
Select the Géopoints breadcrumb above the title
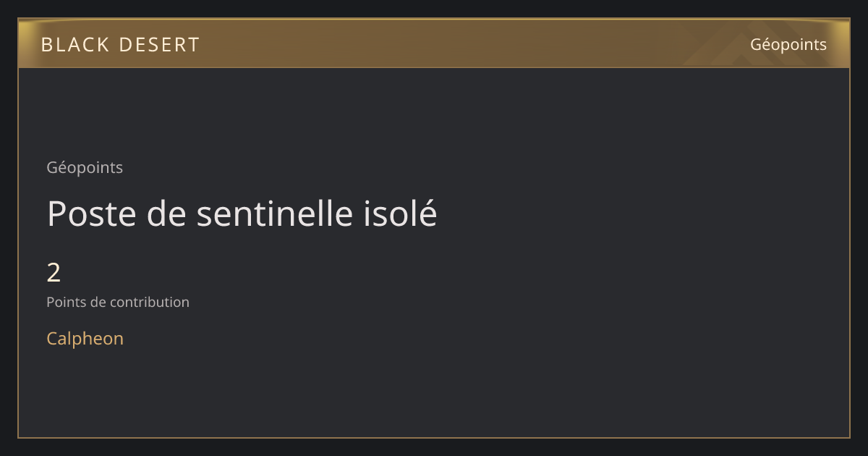pos(85,168)
